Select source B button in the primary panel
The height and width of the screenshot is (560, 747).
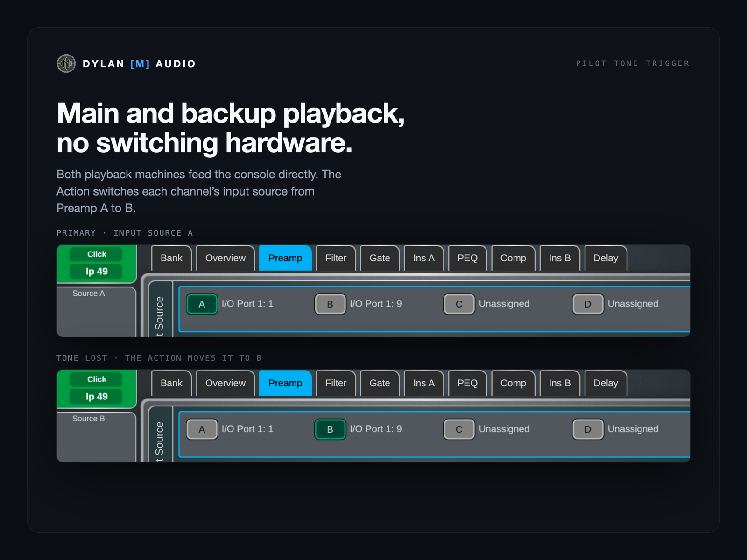(330, 304)
